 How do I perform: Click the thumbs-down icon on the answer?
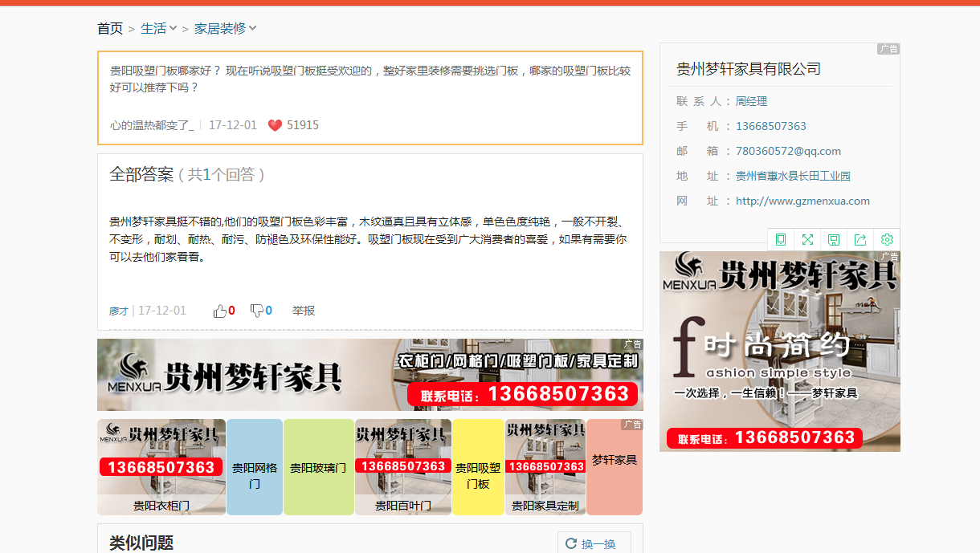pos(257,311)
